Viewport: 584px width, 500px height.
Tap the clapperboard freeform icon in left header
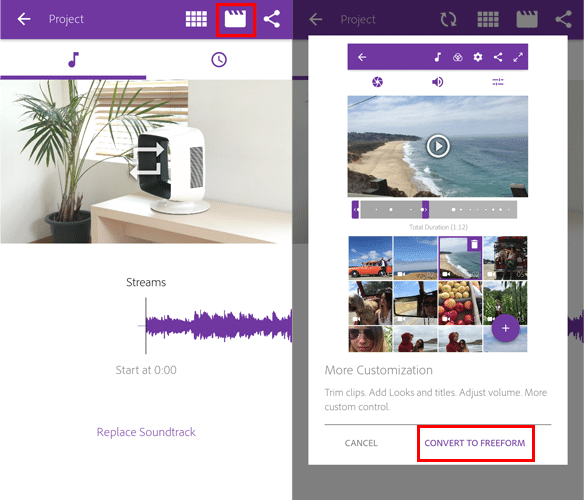[x=235, y=19]
